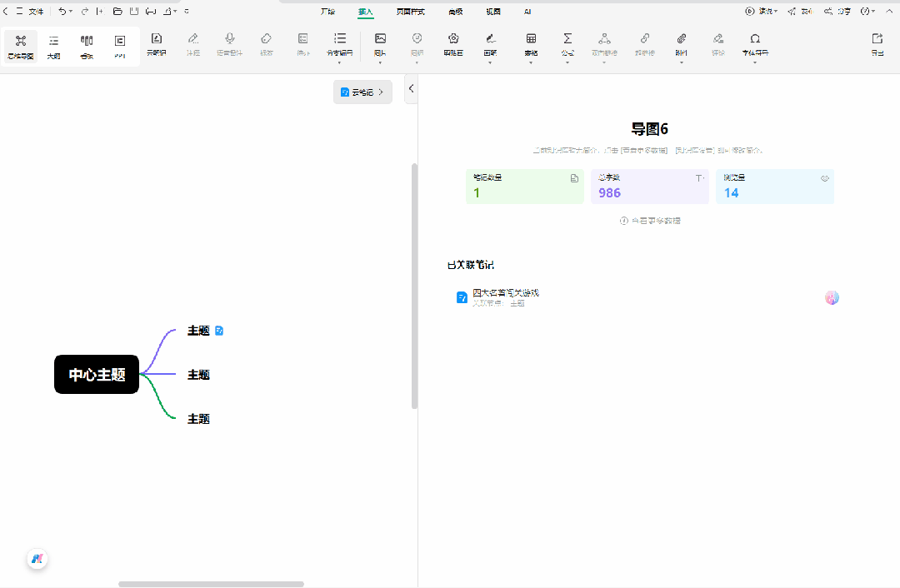This screenshot has width=900, height=588.
Task: Expand the brush (画笔) dropdown arrow
Action: [x=490, y=62]
